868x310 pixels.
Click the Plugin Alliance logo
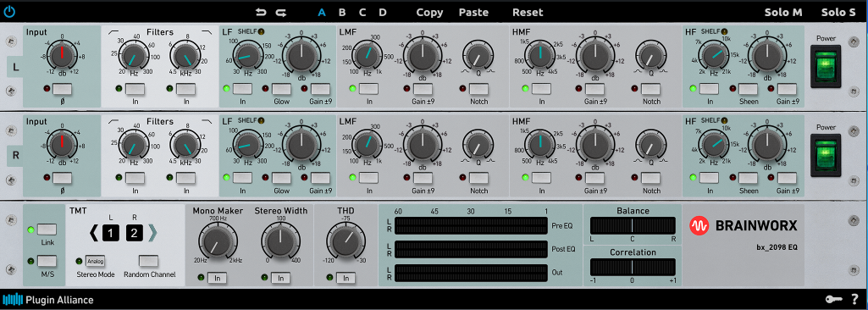pyautogui.click(x=47, y=300)
